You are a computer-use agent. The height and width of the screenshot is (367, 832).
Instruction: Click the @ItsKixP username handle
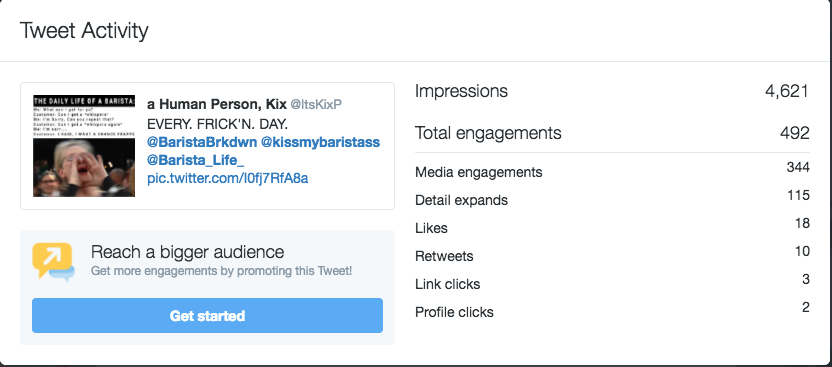pos(316,104)
